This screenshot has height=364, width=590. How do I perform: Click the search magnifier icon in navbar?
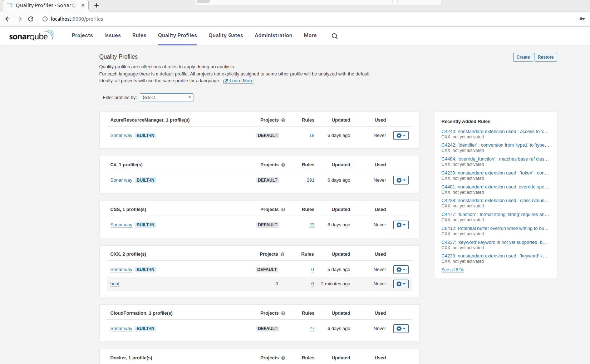click(x=334, y=36)
